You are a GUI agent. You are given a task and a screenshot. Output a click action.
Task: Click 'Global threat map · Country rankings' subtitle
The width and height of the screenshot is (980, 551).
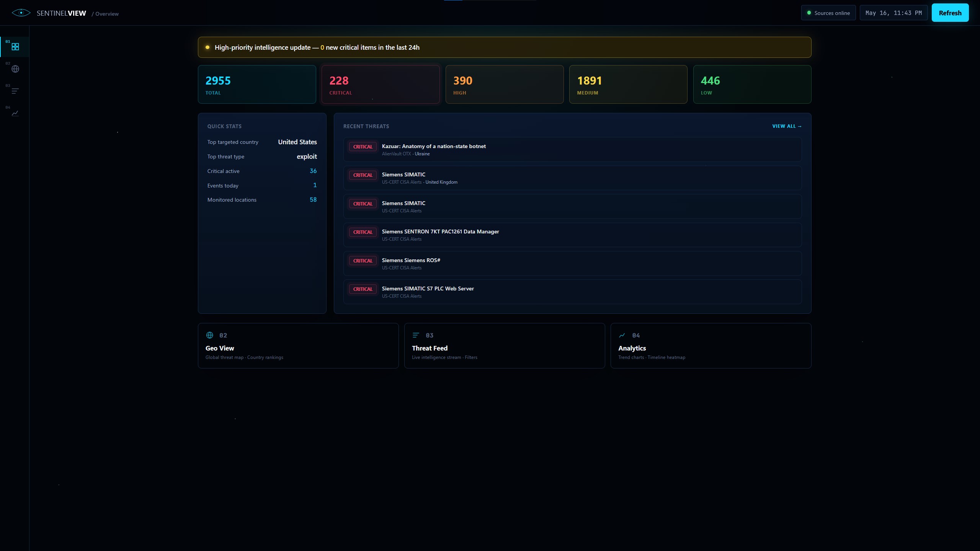244,357
